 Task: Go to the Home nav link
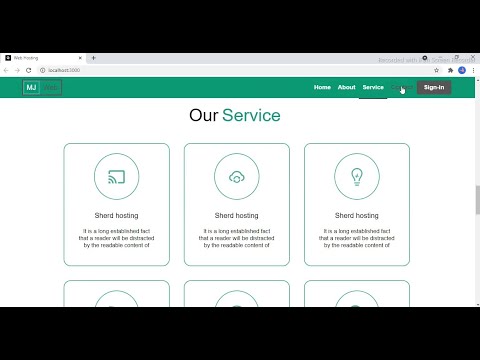[322, 87]
